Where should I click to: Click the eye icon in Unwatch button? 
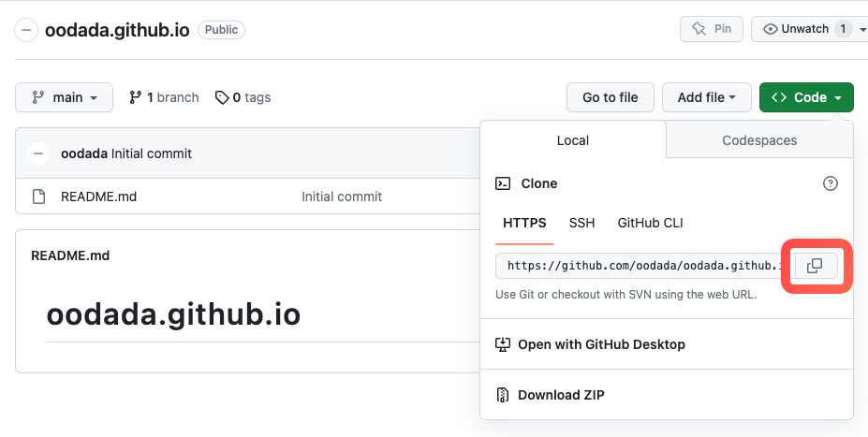click(770, 29)
